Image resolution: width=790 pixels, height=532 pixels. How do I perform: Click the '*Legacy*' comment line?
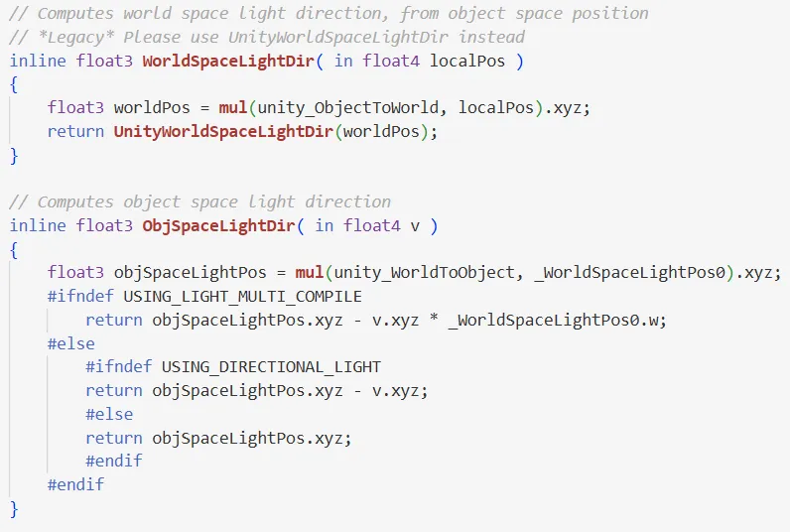[267, 37]
